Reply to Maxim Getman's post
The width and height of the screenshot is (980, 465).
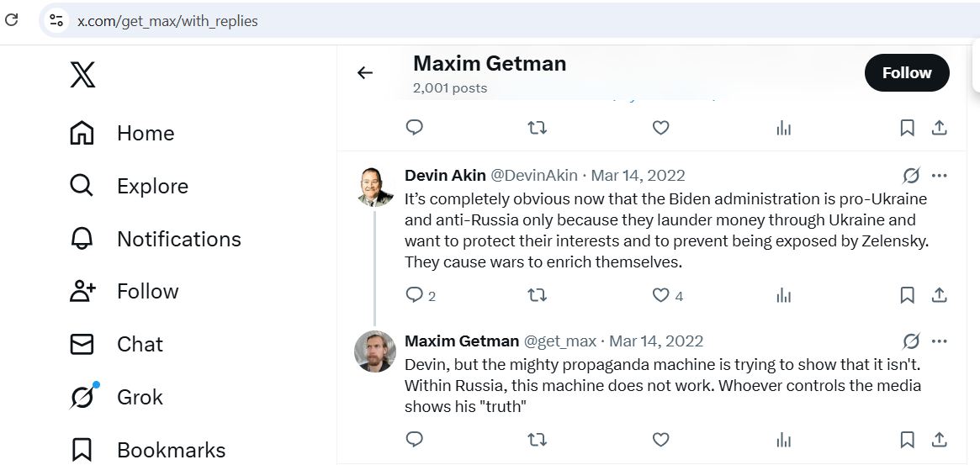414,439
